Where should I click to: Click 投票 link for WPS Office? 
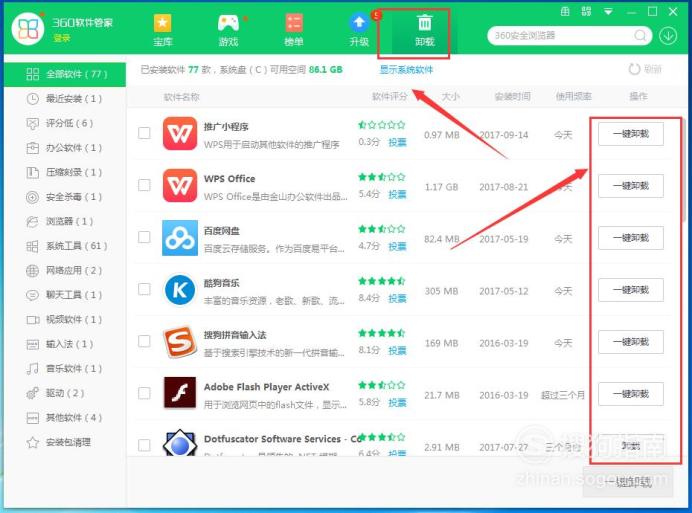pos(397,194)
